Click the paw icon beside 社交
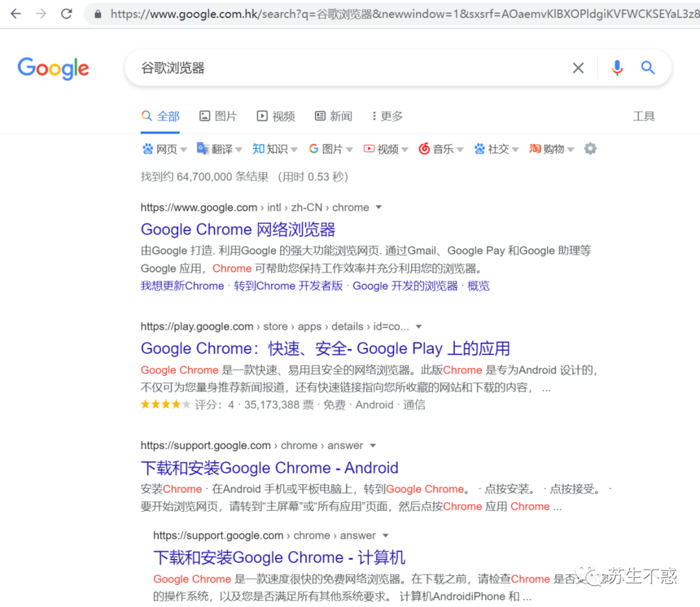The height and width of the screenshot is (607, 700). point(480,149)
